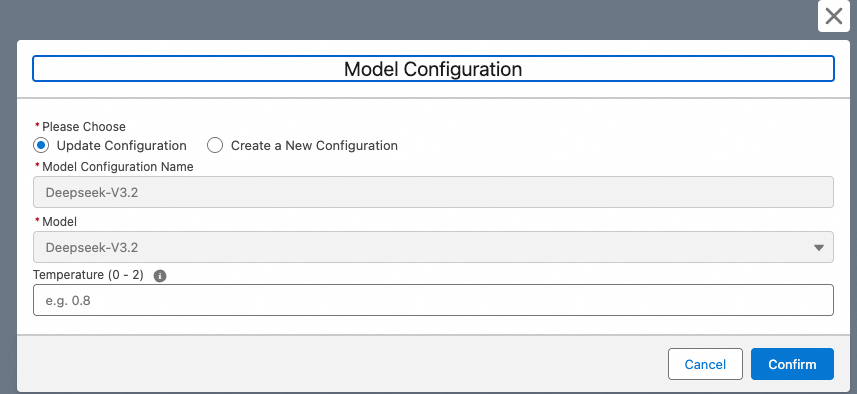Click the Model Configuration Name field
The image size is (857, 394).
[433, 192]
